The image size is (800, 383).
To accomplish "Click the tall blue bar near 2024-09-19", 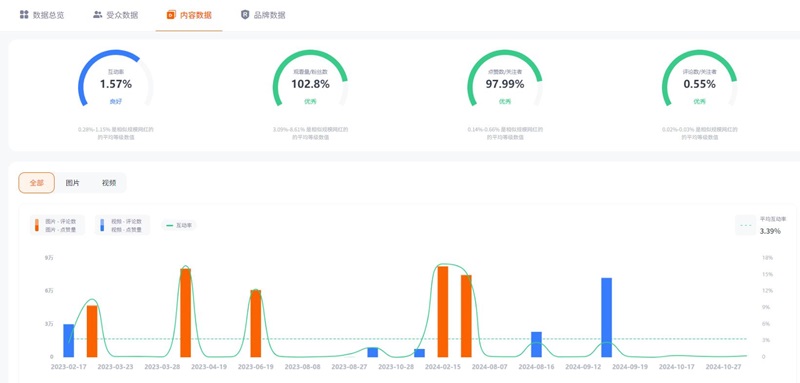I will [x=607, y=317].
